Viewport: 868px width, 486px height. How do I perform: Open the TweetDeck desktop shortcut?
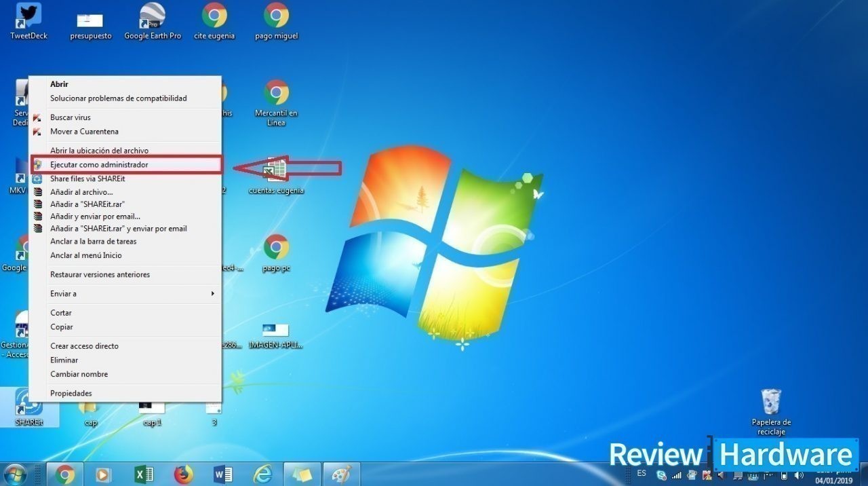click(28, 22)
